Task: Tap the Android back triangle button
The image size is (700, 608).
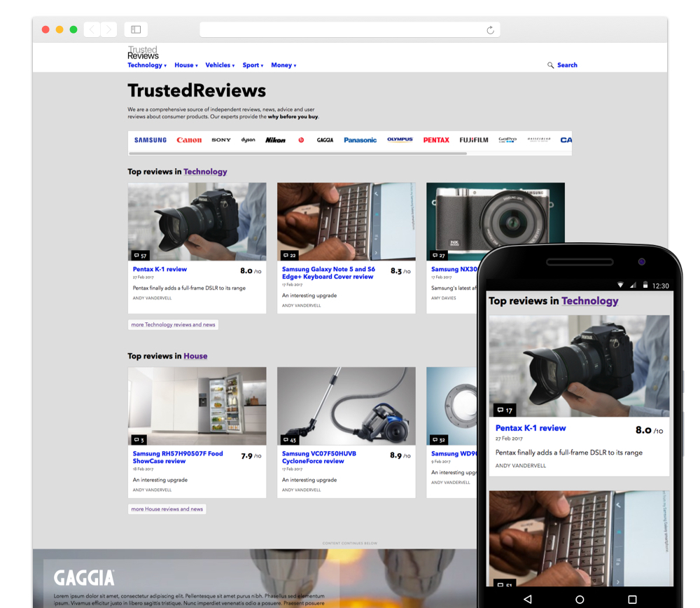Action: 528,599
